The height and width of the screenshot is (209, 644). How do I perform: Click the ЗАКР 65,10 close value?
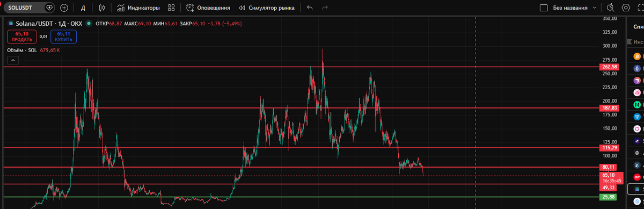tap(193, 24)
